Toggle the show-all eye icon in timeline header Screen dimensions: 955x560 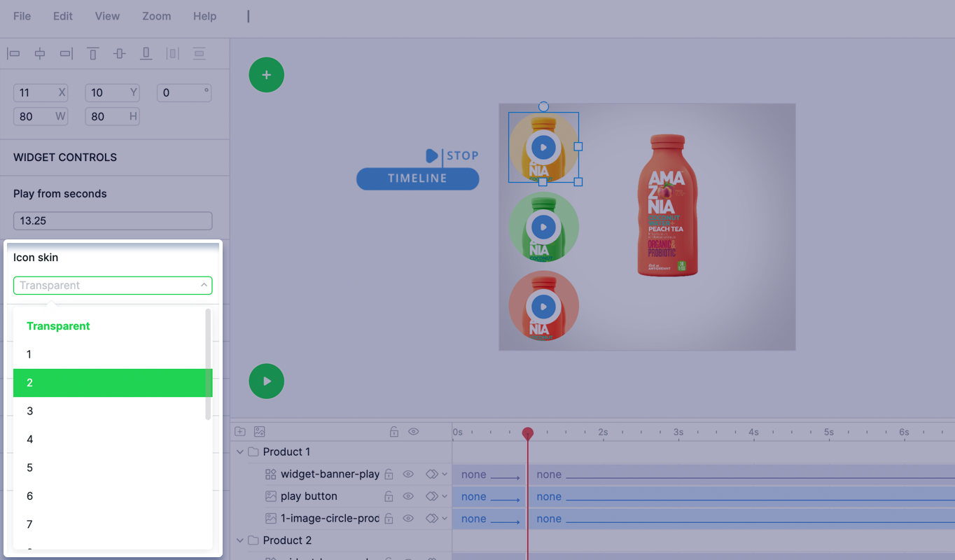click(x=414, y=432)
